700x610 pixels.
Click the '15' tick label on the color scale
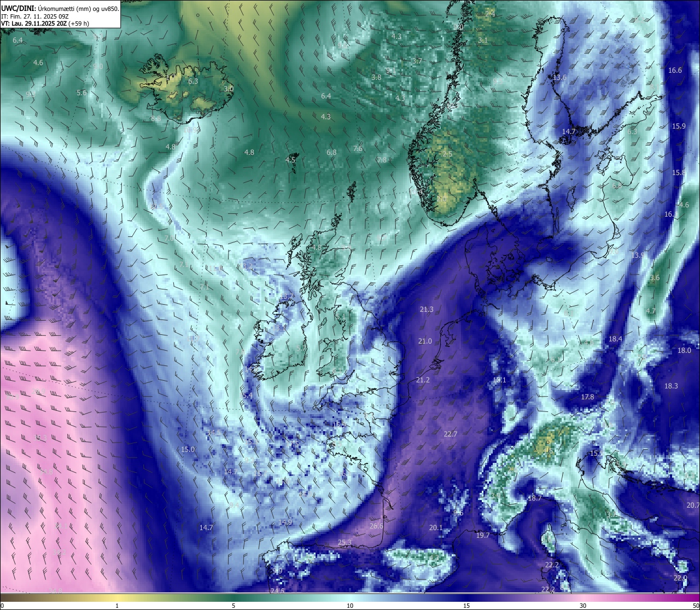tap(466, 606)
